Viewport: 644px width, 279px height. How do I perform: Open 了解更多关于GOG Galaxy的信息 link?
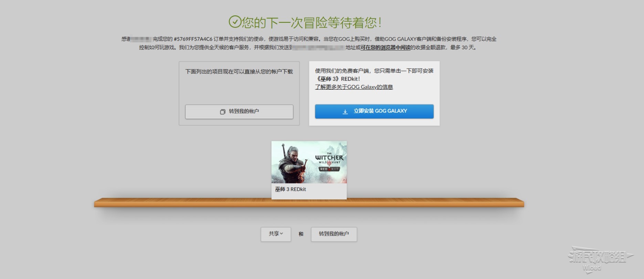pos(354,87)
